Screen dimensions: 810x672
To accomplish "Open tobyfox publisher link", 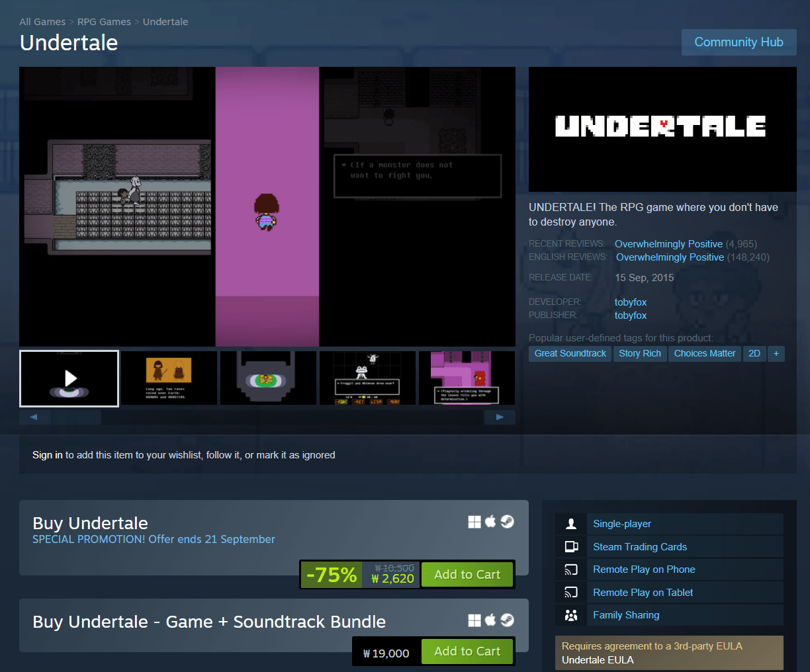I will coord(631,315).
